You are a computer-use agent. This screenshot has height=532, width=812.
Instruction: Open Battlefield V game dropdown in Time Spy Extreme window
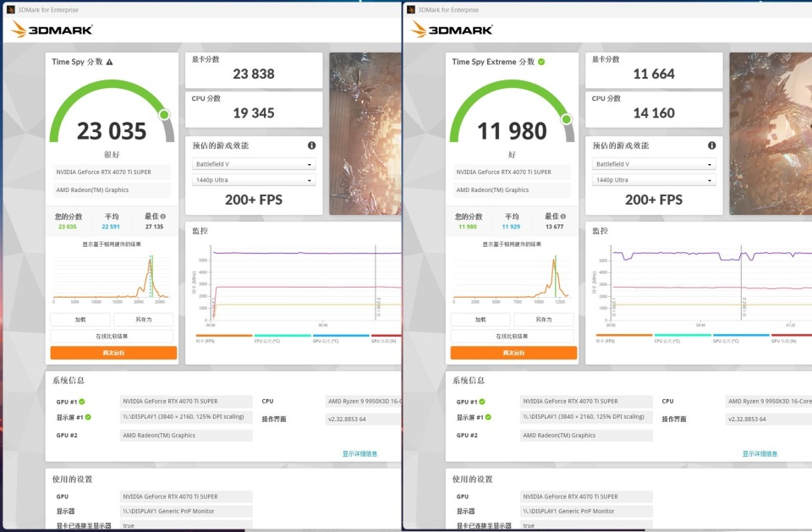click(x=654, y=164)
